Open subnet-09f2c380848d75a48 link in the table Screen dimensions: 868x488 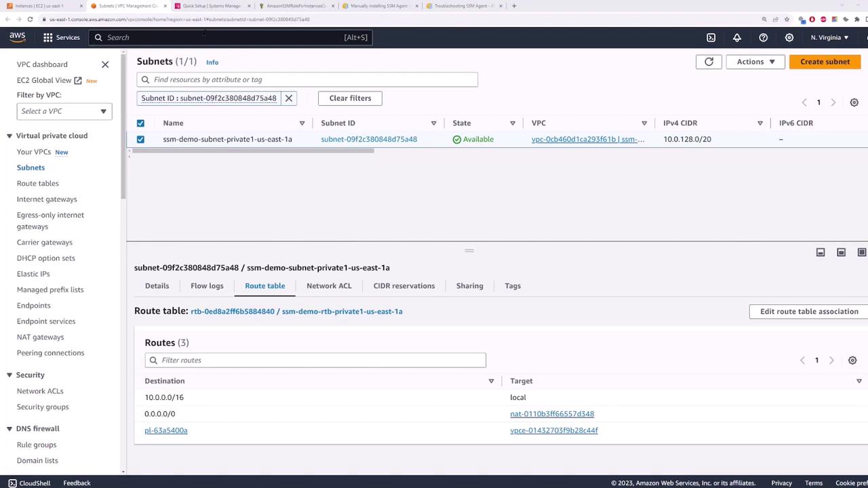369,140
